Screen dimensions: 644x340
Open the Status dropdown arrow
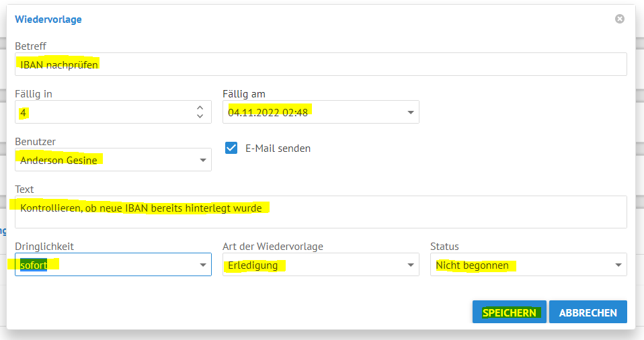pyautogui.click(x=618, y=265)
